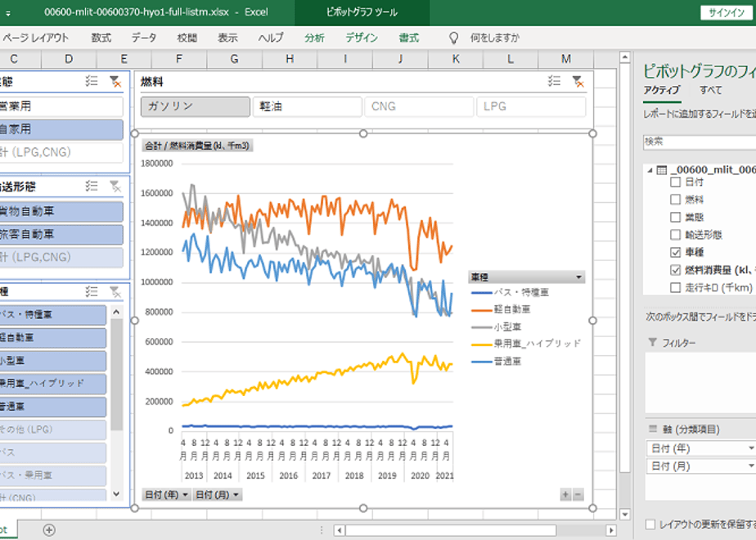Click 合計 / 燃料消費量 value field button
This screenshot has width=756, height=540.
(x=197, y=146)
